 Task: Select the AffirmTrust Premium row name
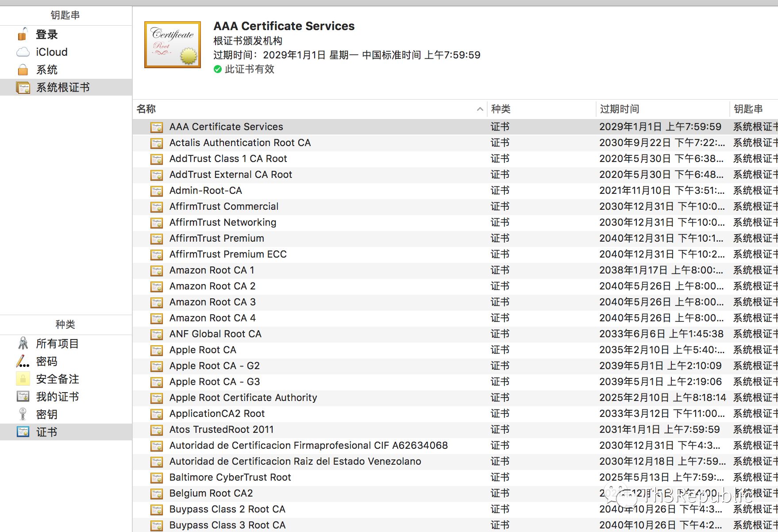pos(217,239)
